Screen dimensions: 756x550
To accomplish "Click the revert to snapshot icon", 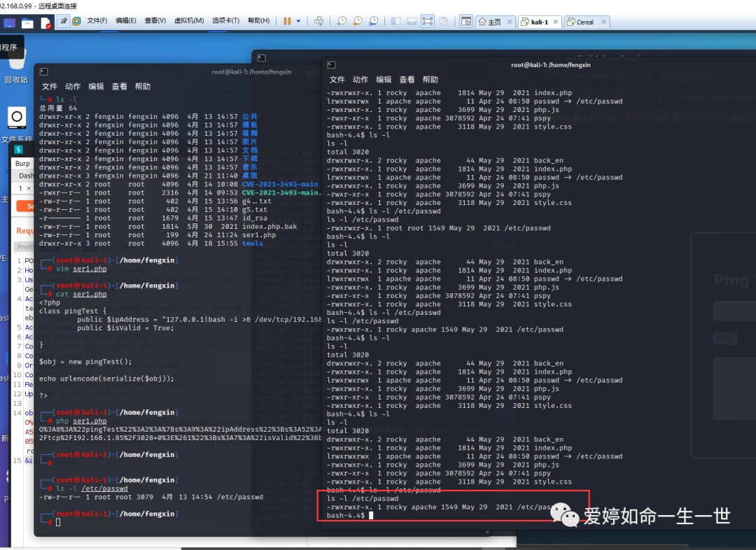I will tap(357, 21).
